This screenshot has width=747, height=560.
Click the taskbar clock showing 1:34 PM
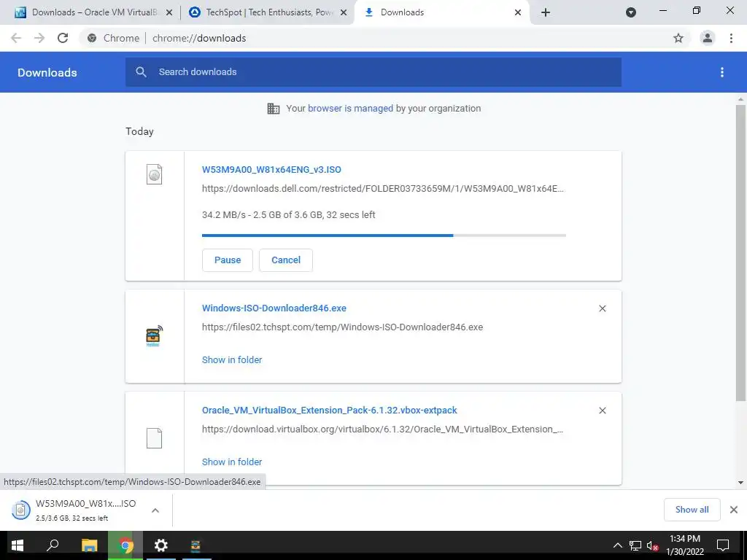684,545
